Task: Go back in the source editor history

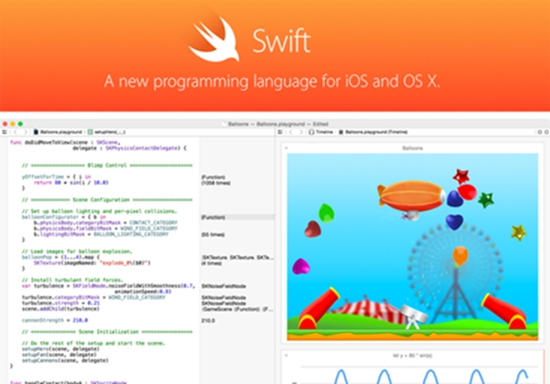Action: pos(15,132)
